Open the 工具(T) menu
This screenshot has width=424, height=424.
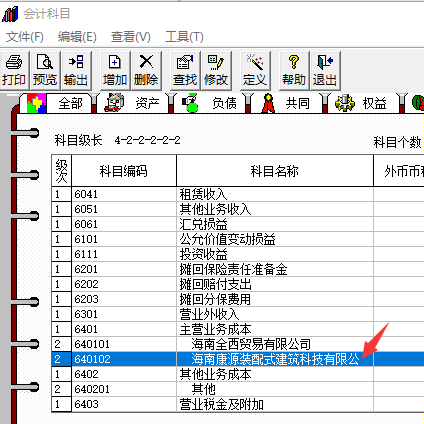[x=184, y=37]
